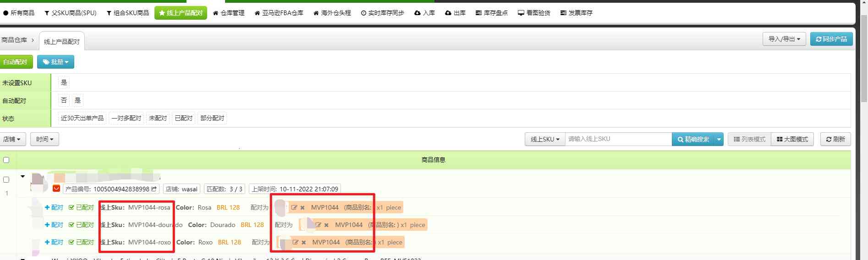Click 配对 plus for MVP1044-rosa
868x260 pixels.
[x=54, y=207]
